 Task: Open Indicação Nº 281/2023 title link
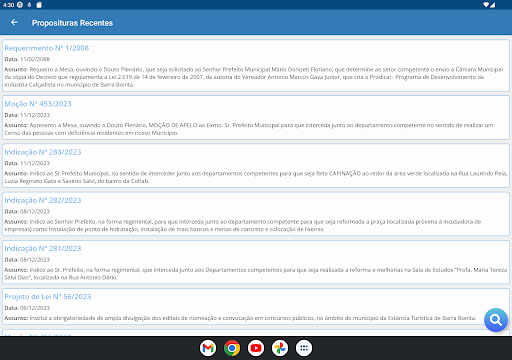click(x=43, y=248)
